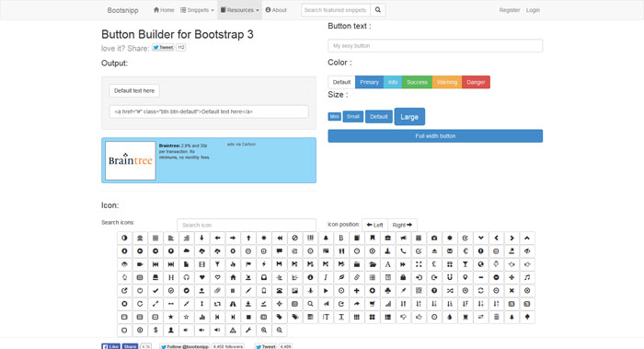
Task: Pick the globe icon
Action: coord(481,264)
